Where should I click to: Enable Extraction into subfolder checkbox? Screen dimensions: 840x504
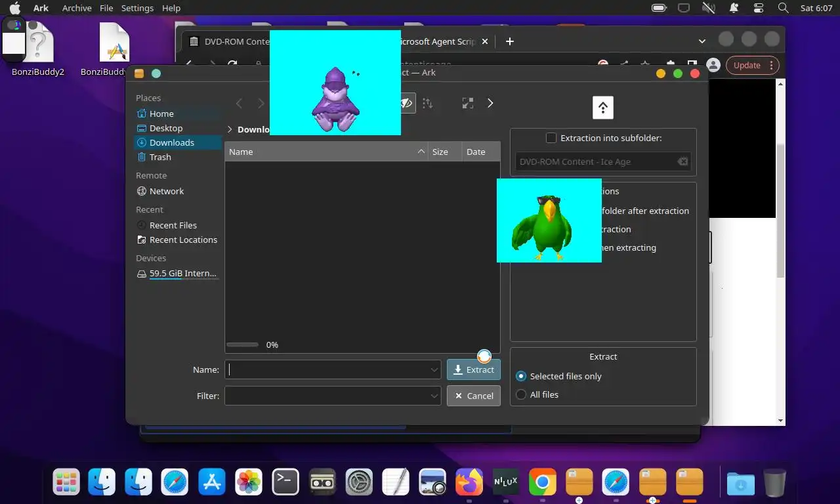(x=551, y=138)
